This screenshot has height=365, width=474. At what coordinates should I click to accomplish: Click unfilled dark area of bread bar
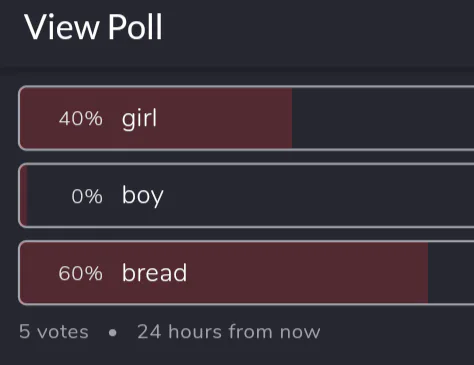point(451,273)
